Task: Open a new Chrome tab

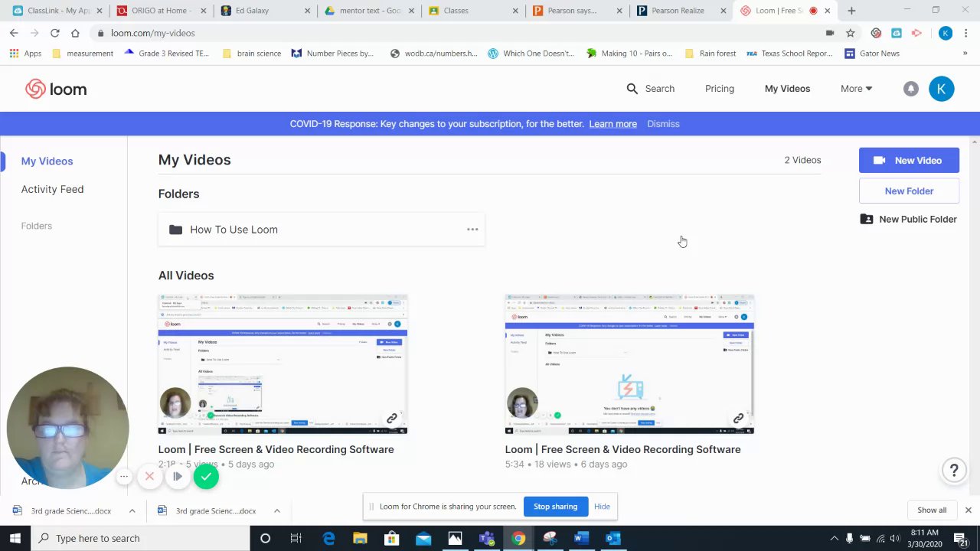Action: click(x=851, y=11)
